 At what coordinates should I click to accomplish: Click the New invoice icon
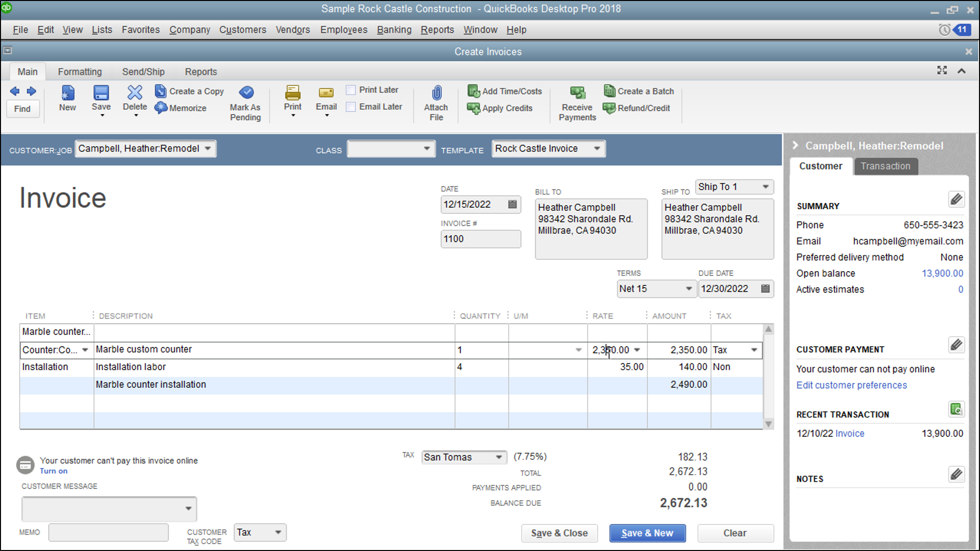coord(68,93)
